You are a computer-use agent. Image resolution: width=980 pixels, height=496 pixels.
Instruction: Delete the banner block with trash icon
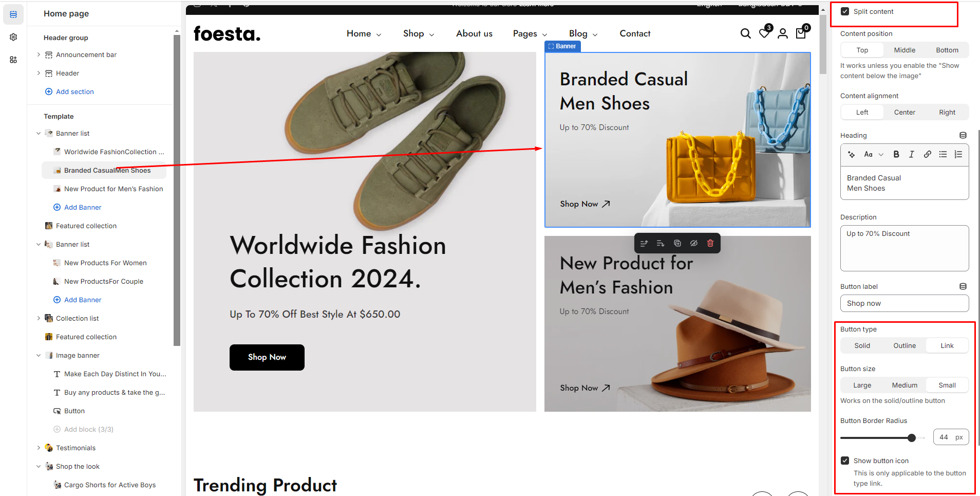(710, 243)
